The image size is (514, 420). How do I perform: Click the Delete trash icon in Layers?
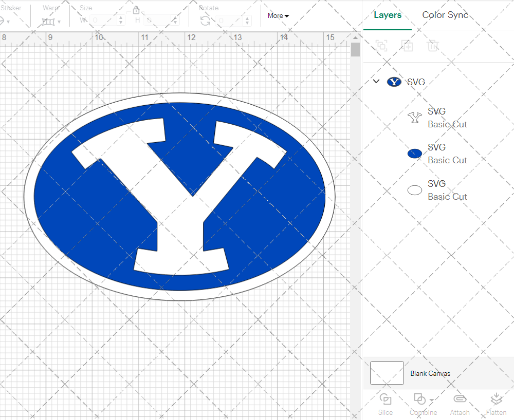(433, 46)
